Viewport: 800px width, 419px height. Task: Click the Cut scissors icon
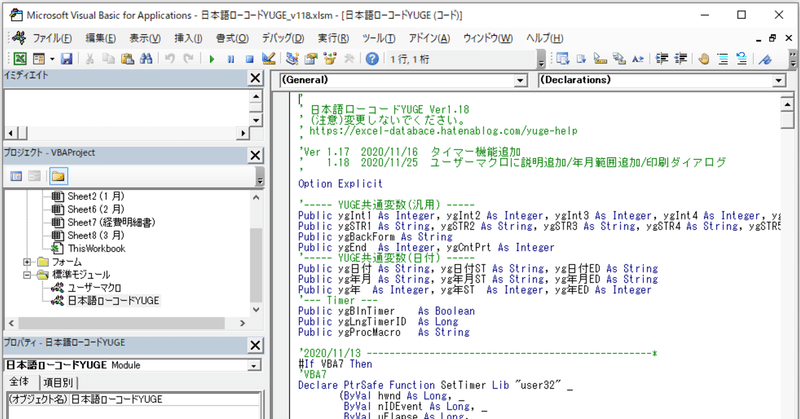90,59
